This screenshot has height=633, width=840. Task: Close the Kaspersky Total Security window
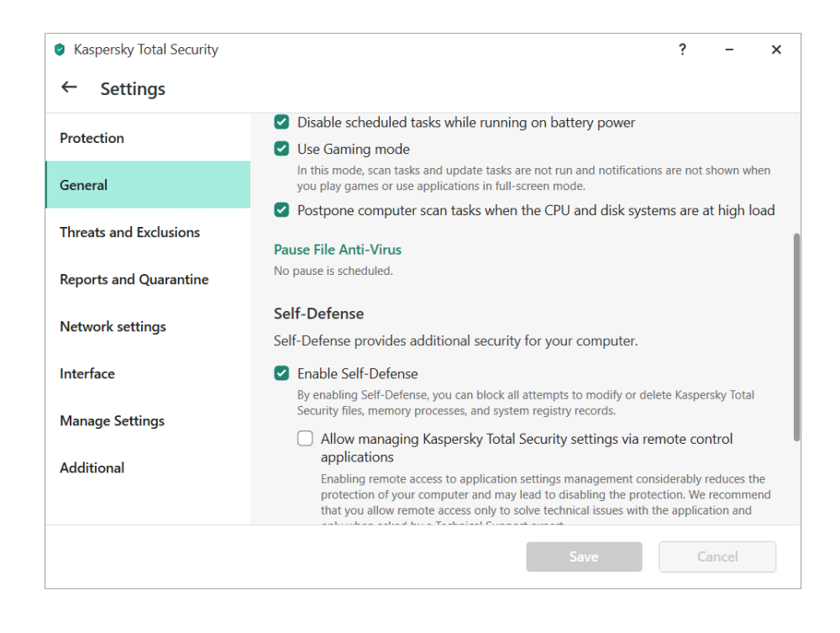point(776,50)
